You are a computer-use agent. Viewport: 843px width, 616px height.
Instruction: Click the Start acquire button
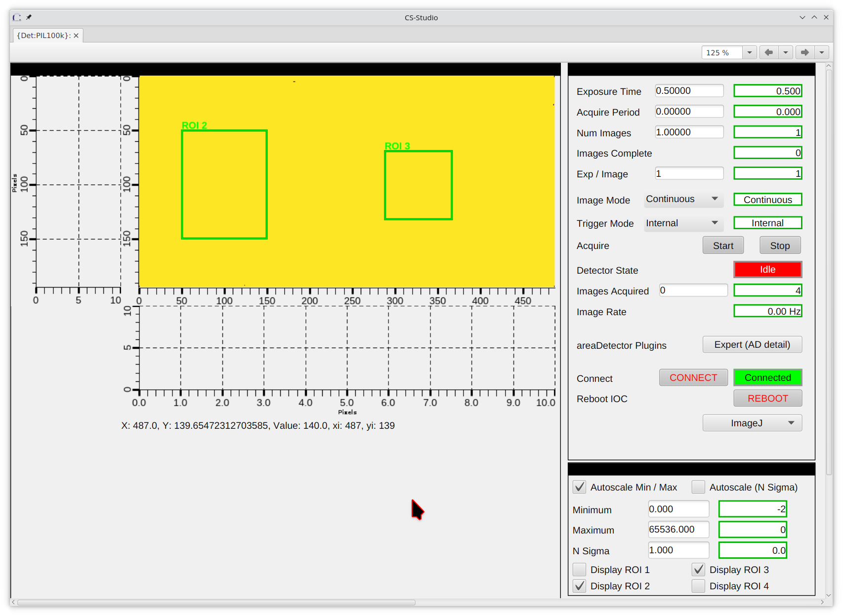pyautogui.click(x=723, y=246)
